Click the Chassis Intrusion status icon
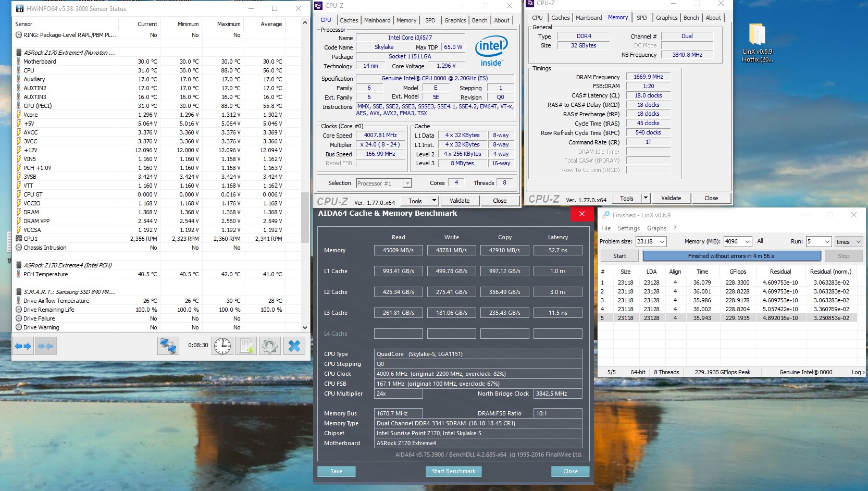Screen dimensions: 868x491 (x=19, y=248)
